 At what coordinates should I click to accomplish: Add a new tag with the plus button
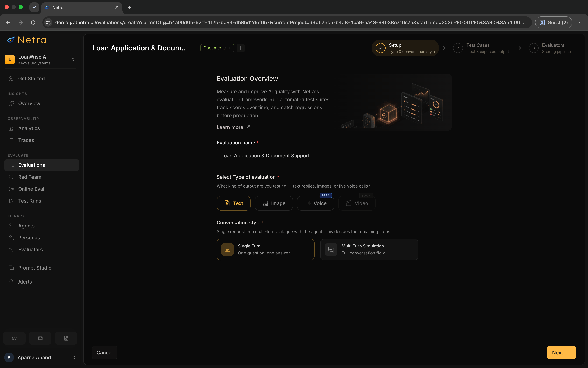241,48
